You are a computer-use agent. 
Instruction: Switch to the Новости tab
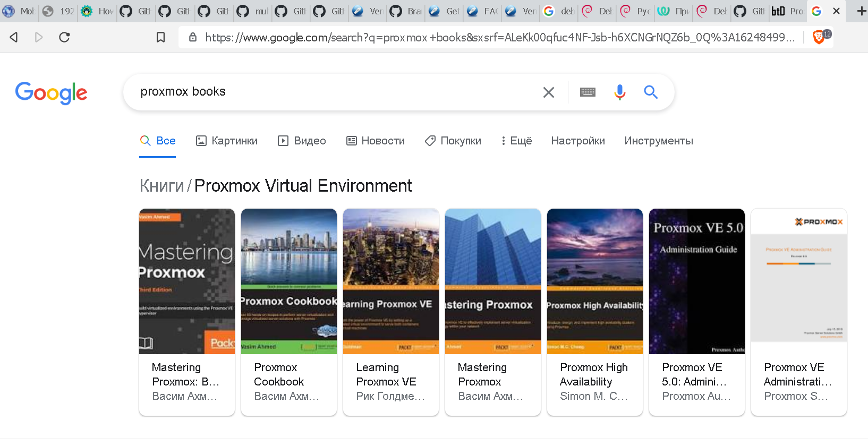[376, 141]
